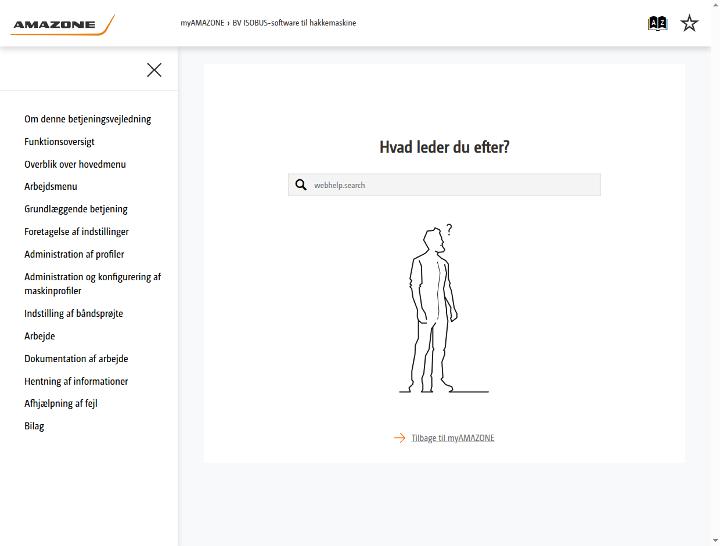Open Grundlæggende betjening
The width and height of the screenshot is (720, 546).
pyautogui.click(x=76, y=209)
